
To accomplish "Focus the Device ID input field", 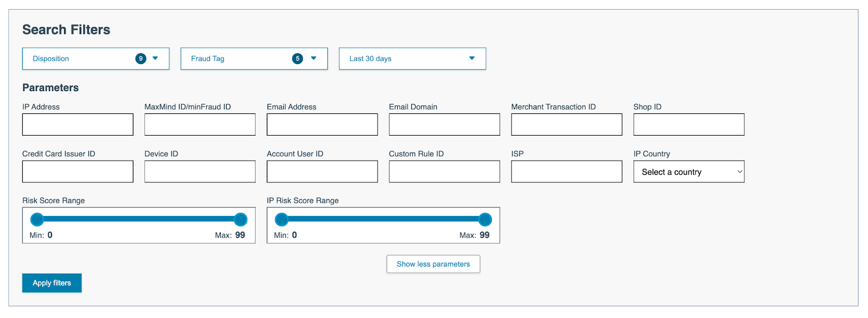I will click(x=200, y=171).
